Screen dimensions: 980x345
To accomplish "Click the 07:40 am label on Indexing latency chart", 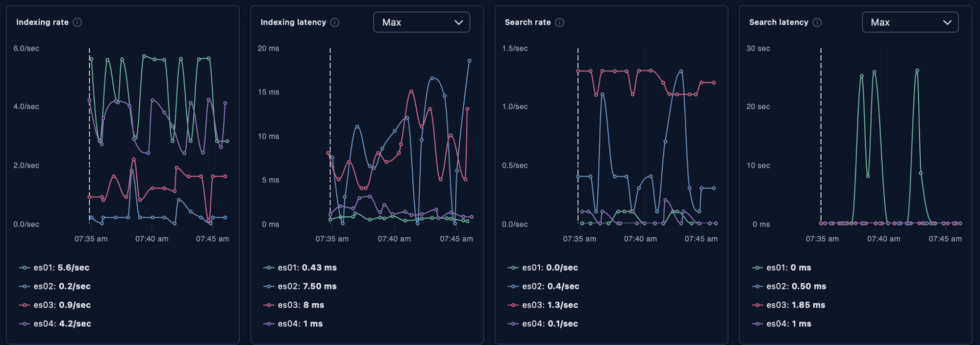I will (x=394, y=239).
